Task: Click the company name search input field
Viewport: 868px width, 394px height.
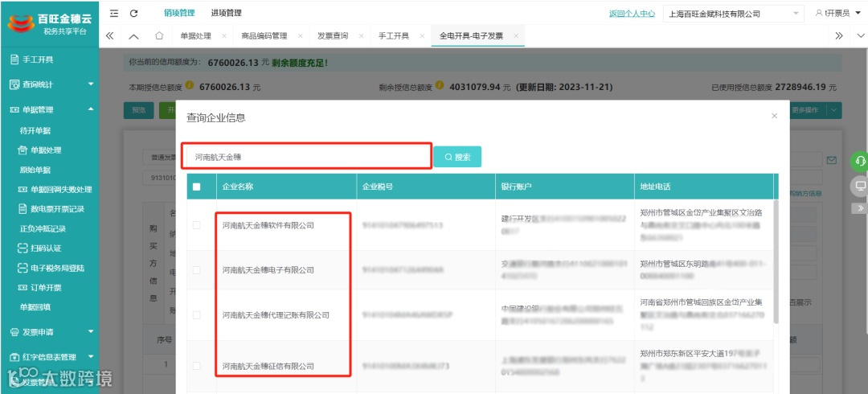Action: click(307, 157)
